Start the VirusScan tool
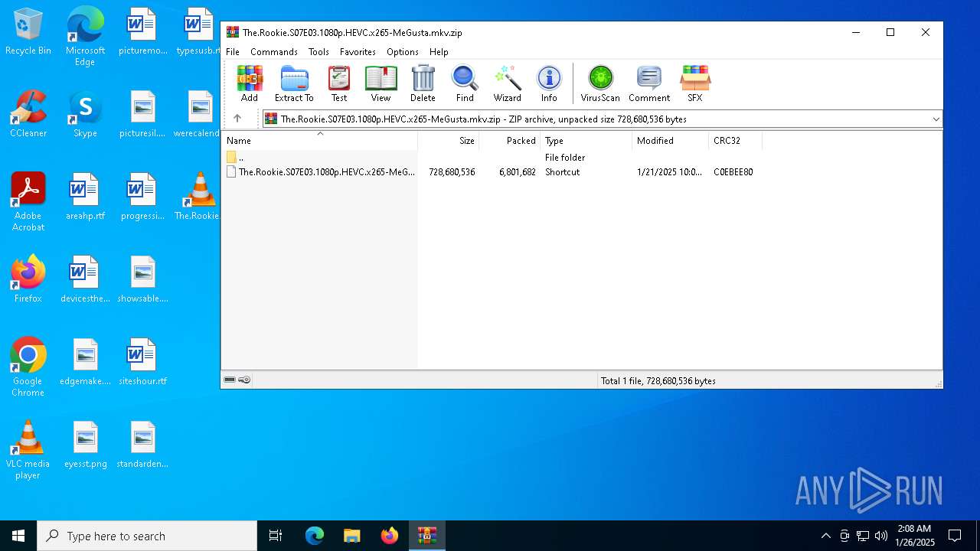This screenshot has width=980, height=551. [600, 83]
